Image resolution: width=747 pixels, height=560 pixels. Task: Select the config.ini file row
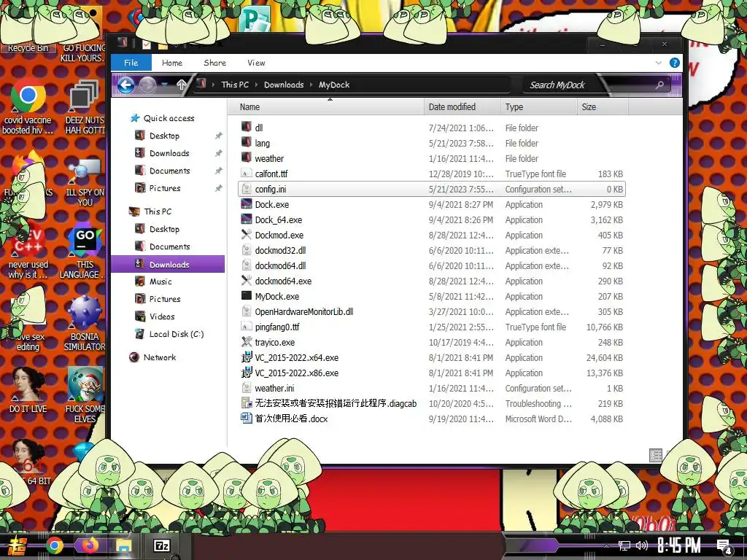point(432,189)
